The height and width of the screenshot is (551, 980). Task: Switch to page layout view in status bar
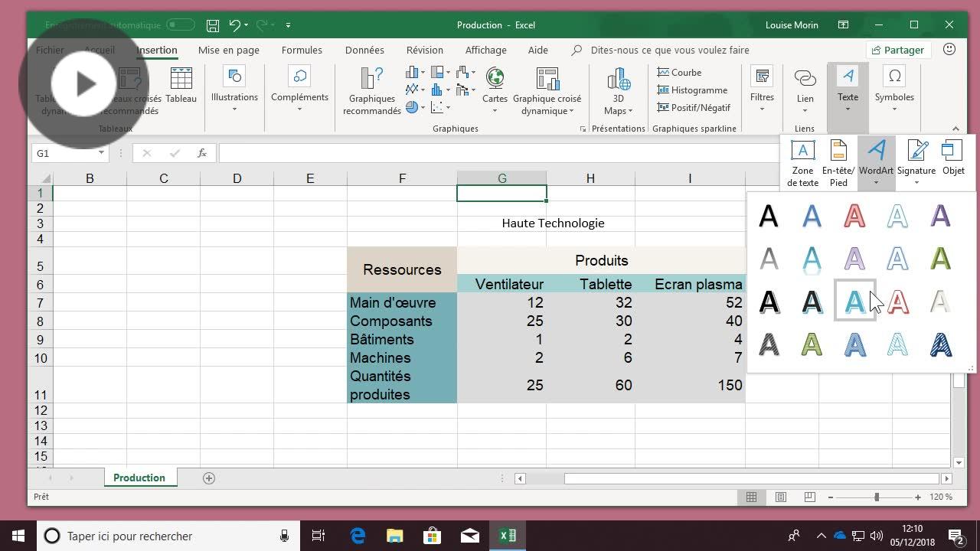(780, 497)
